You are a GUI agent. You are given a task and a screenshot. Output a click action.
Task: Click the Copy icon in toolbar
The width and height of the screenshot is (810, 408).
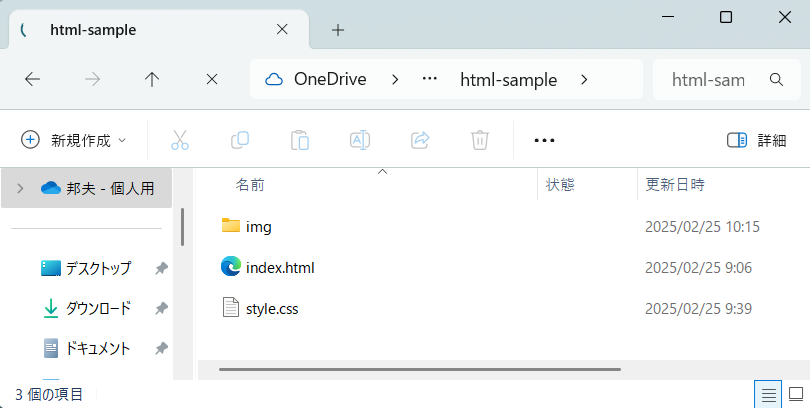tap(240, 140)
